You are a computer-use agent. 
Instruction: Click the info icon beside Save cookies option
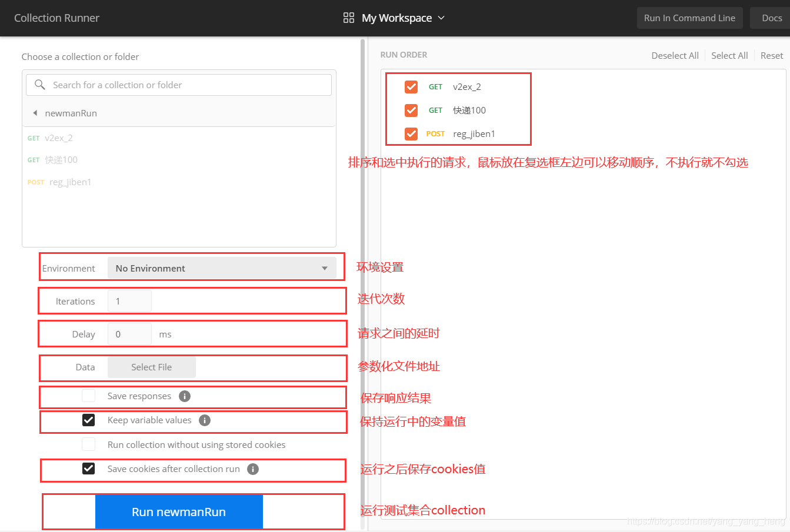point(253,469)
